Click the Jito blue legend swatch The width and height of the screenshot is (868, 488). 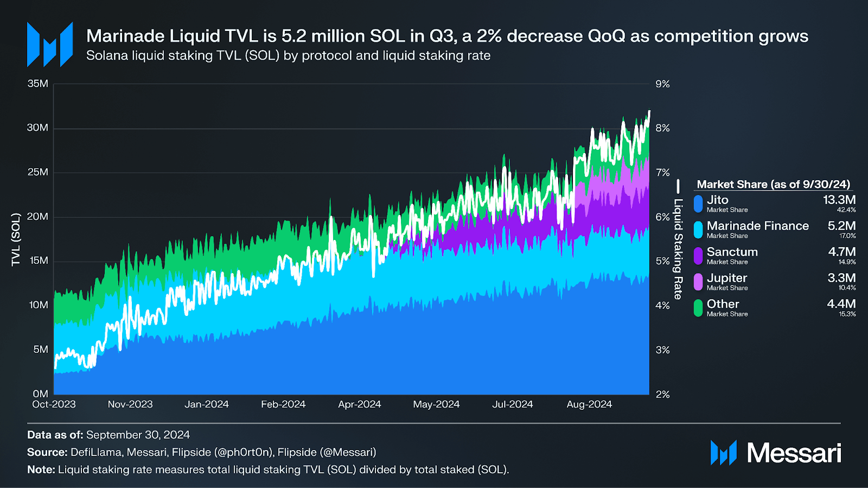[698, 204]
